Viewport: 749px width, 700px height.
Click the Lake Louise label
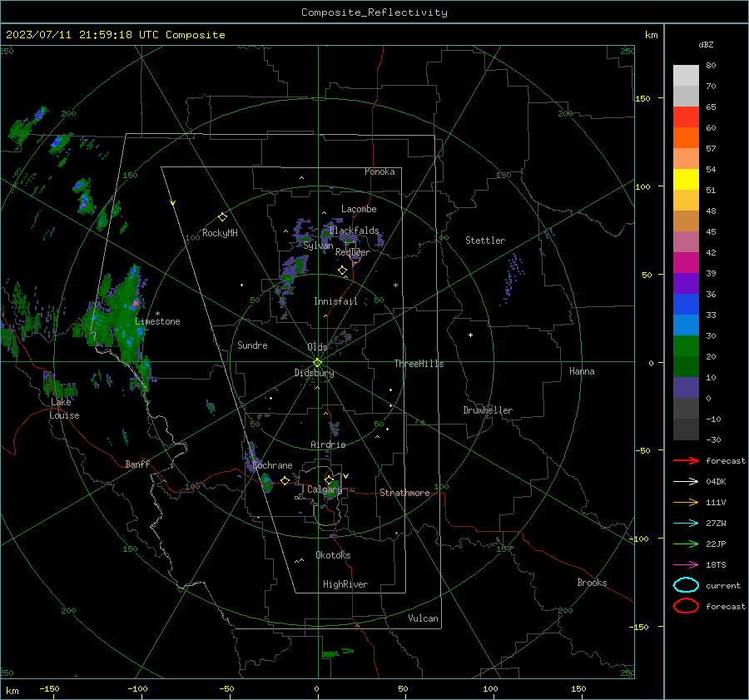64,409
